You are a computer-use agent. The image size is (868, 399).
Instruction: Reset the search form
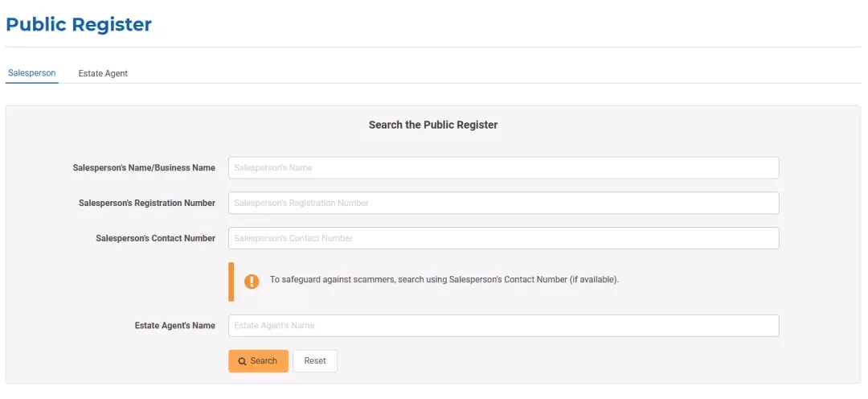[x=315, y=360]
